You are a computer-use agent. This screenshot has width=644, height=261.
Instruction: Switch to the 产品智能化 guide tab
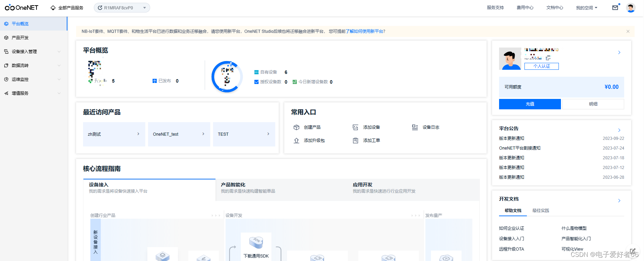(x=282, y=190)
